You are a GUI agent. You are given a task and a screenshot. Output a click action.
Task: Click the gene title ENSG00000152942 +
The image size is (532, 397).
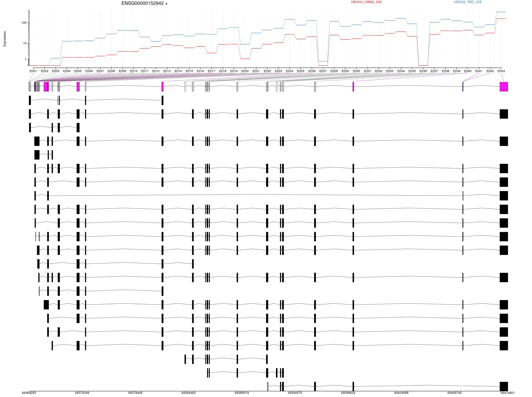coord(145,3)
